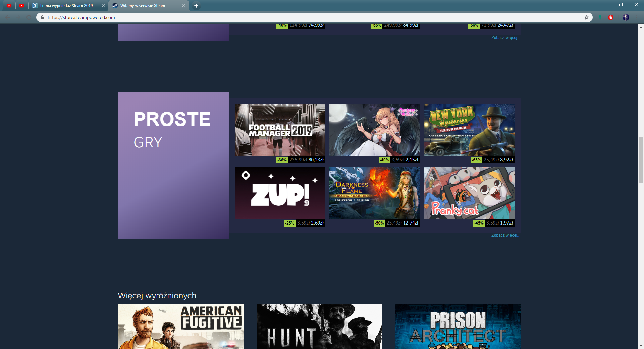Open the first pinned YouTube tab

click(9, 6)
